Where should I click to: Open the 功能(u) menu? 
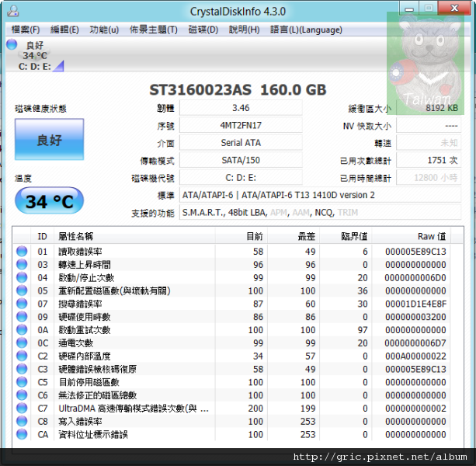[x=104, y=30]
